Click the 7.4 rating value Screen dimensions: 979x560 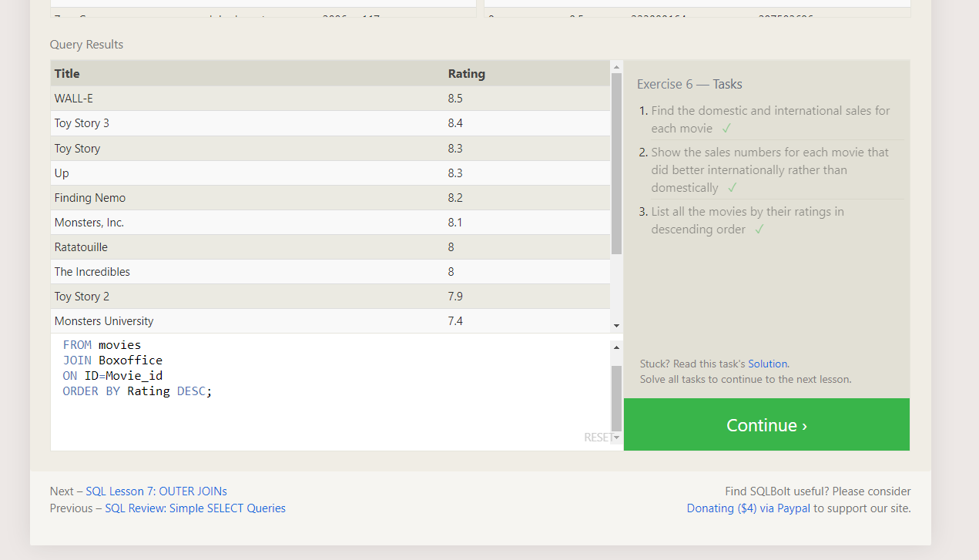coord(455,321)
